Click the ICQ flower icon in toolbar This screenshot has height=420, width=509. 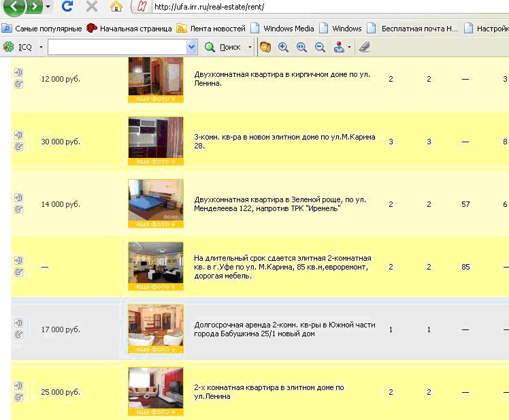pos(8,47)
